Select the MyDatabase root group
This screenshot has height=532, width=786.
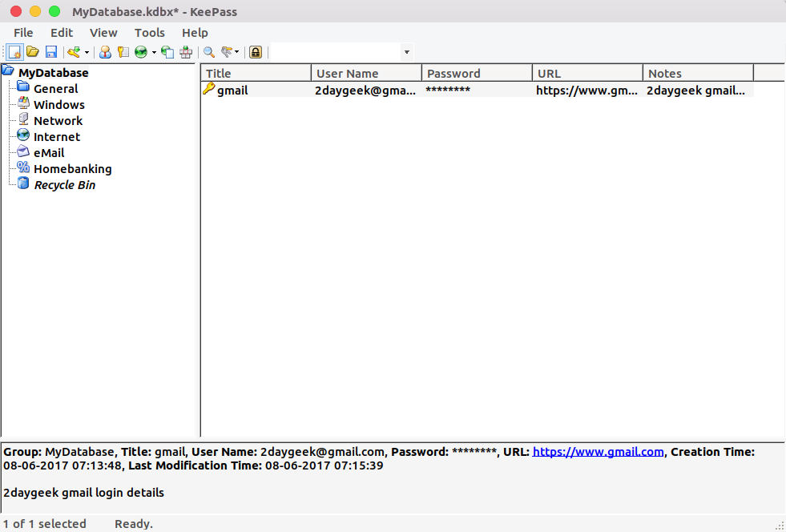(x=53, y=73)
